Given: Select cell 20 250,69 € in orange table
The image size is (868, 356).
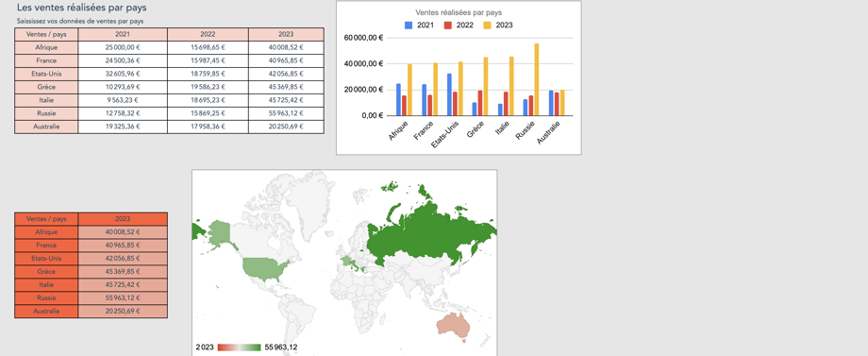Looking at the screenshot, I should tap(123, 312).
